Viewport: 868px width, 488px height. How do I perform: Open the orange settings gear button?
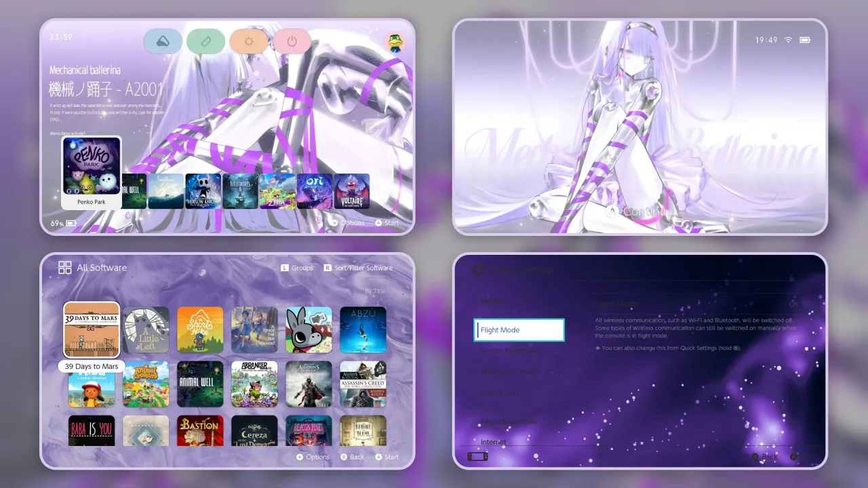click(x=249, y=41)
